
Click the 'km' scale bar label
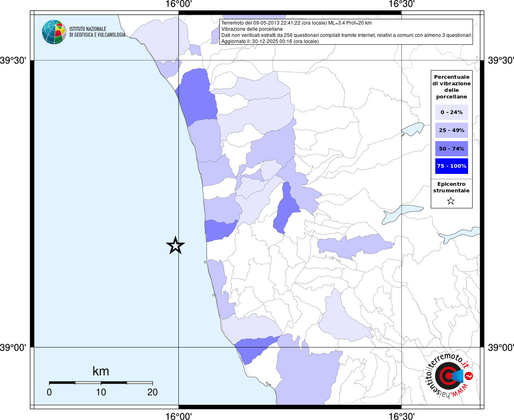point(101,371)
